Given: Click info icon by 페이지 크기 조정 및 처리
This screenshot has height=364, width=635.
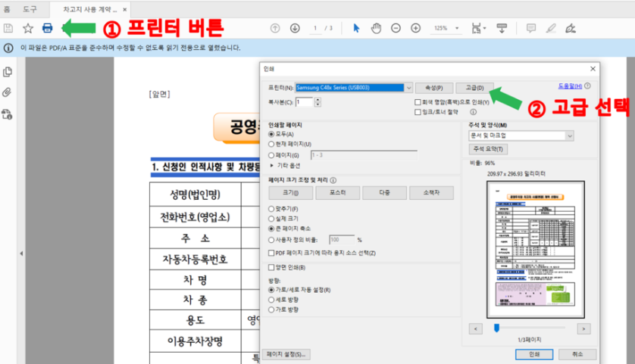Looking at the screenshot, I should [333, 180].
